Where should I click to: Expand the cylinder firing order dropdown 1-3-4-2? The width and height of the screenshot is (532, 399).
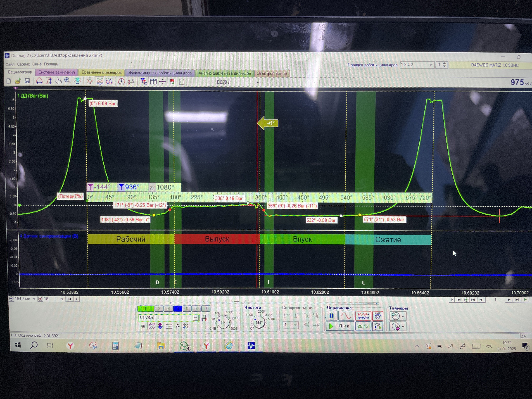pyautogui.click(x=431, y=65)
